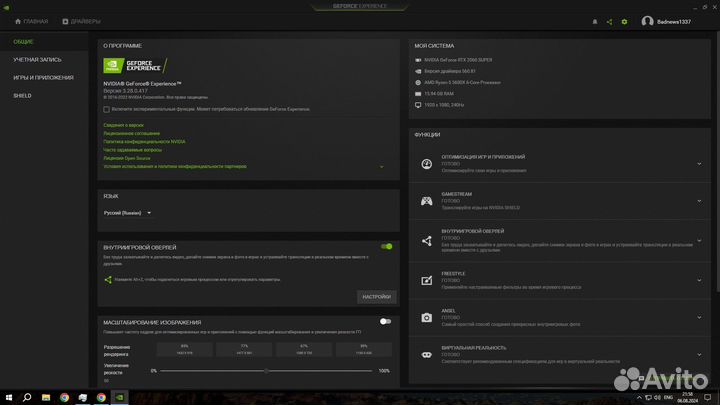Expand the game optimization feature row
This screenshot has width=720, height=405.
[699, 164]
